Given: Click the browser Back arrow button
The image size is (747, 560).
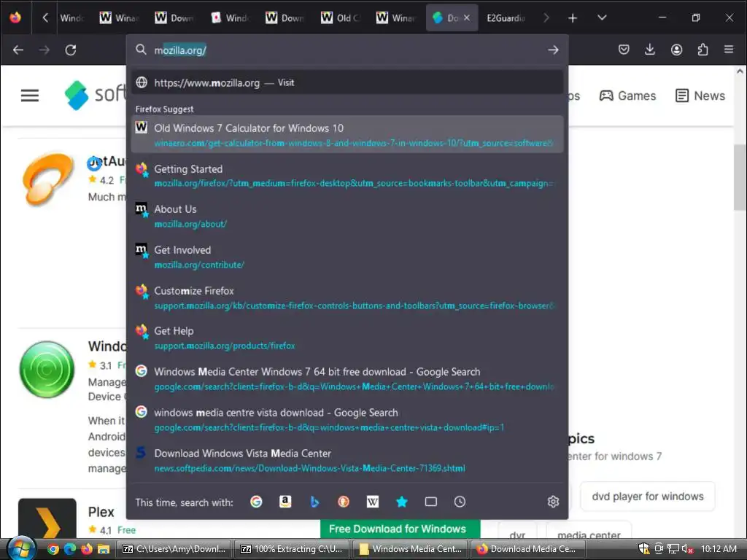Looking at the screenshot, I should (18, 50).
